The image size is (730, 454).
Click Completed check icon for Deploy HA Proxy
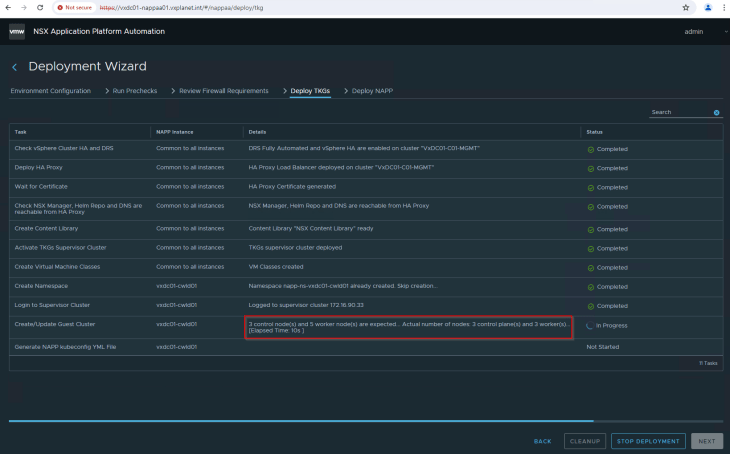click(x=591, y=169)
